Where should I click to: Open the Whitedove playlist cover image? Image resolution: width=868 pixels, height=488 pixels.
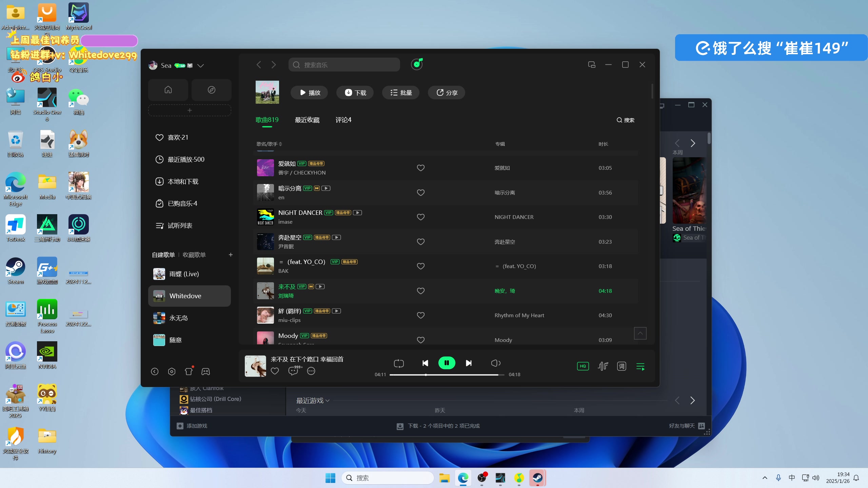click(267, 92)
